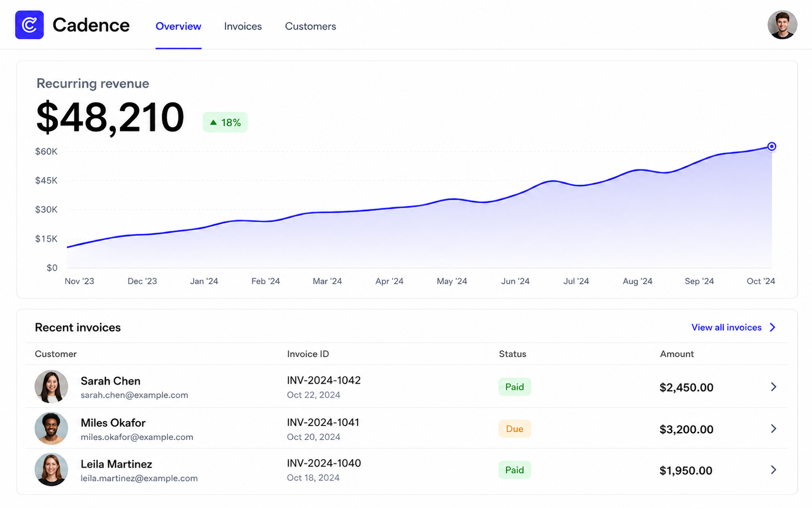Click the View all invoices link

[x=726, y=327]
